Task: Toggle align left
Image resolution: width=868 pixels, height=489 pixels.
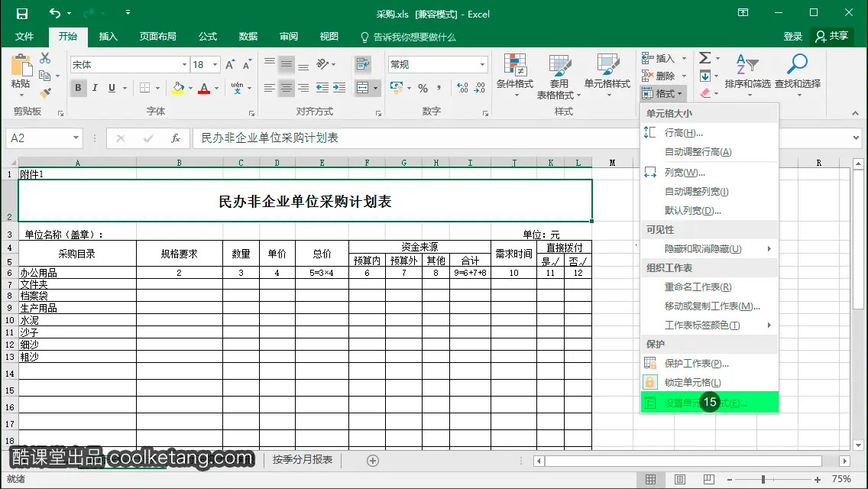Action: click(x=270, y=88)
